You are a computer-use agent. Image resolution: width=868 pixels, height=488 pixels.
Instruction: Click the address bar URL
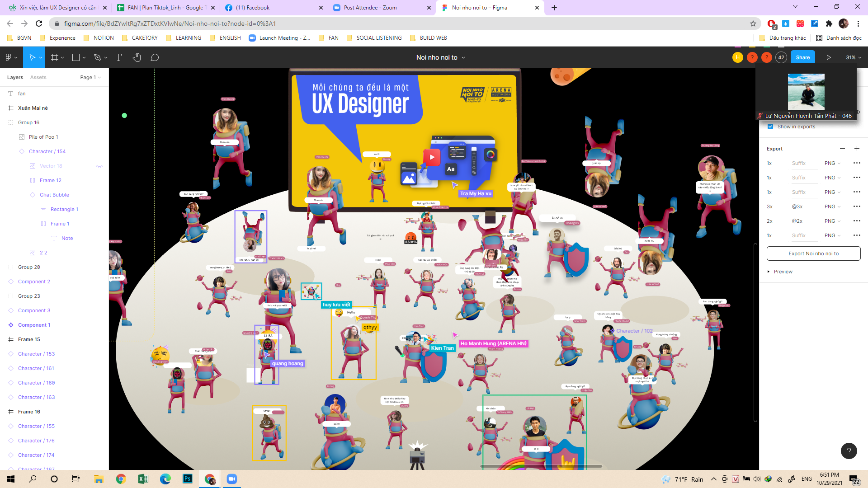coord(170,23)
